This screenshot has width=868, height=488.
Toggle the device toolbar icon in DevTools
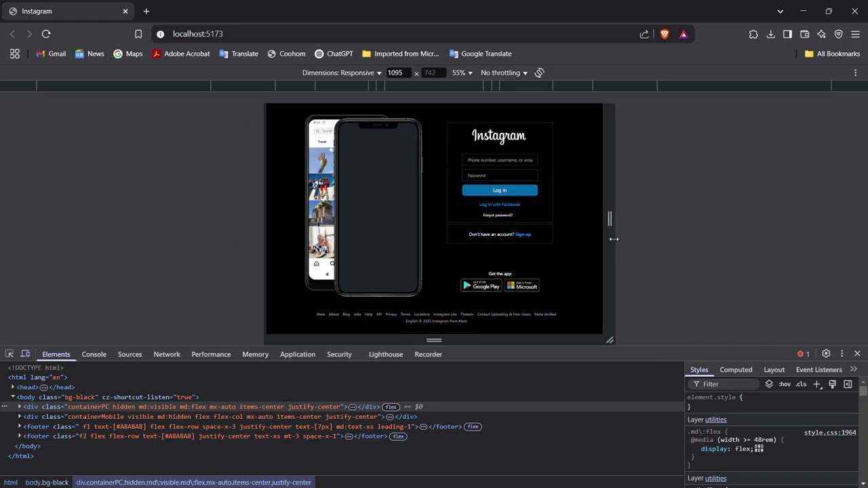coord(25,354)
